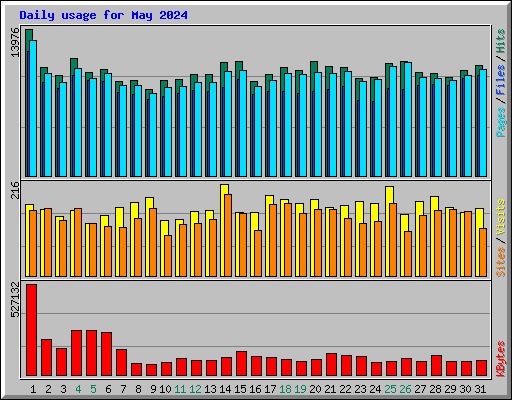The width and height of the screenshot is (512, 400).
Task: Select day 20 label on the x-axis
Action: (x=315, y=389)
